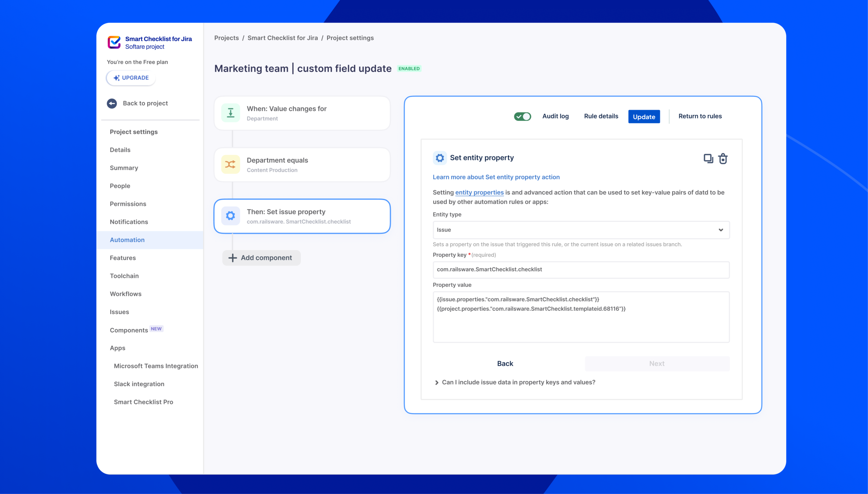
Task: Click the entity properties hyperlink
Action: pos(479,192)
